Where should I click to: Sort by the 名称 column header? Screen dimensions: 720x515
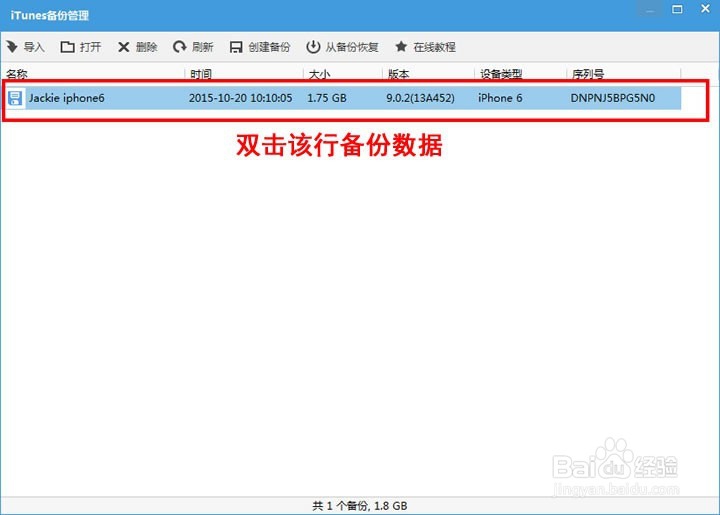point(17,73)
